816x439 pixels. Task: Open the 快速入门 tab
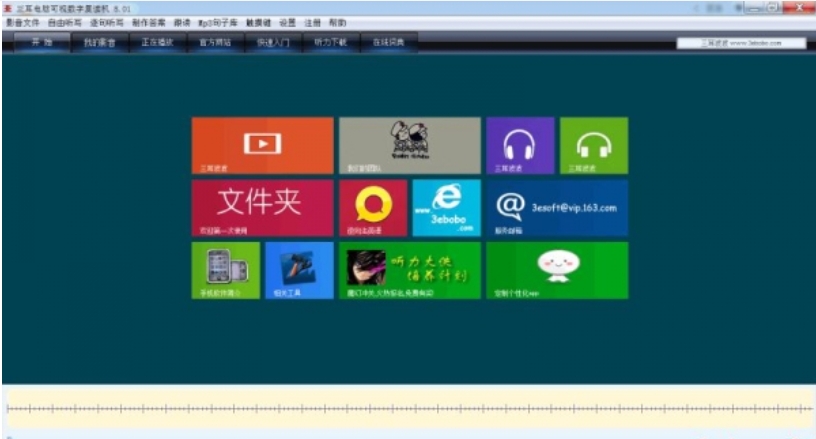tap(273, 42)
